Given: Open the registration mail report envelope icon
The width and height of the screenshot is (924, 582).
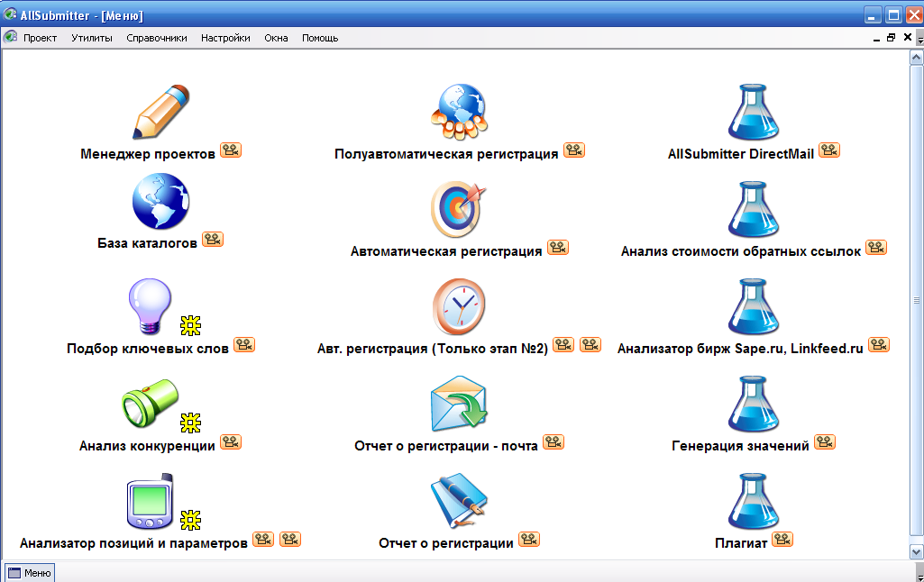Looking at the screenshot, I should pyautogui.click(x=458, y=404).
